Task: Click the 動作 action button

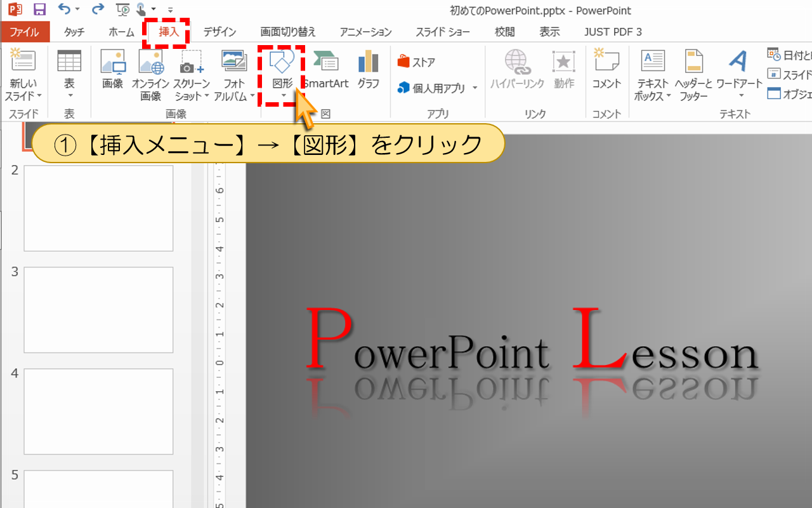Action: 563,69
